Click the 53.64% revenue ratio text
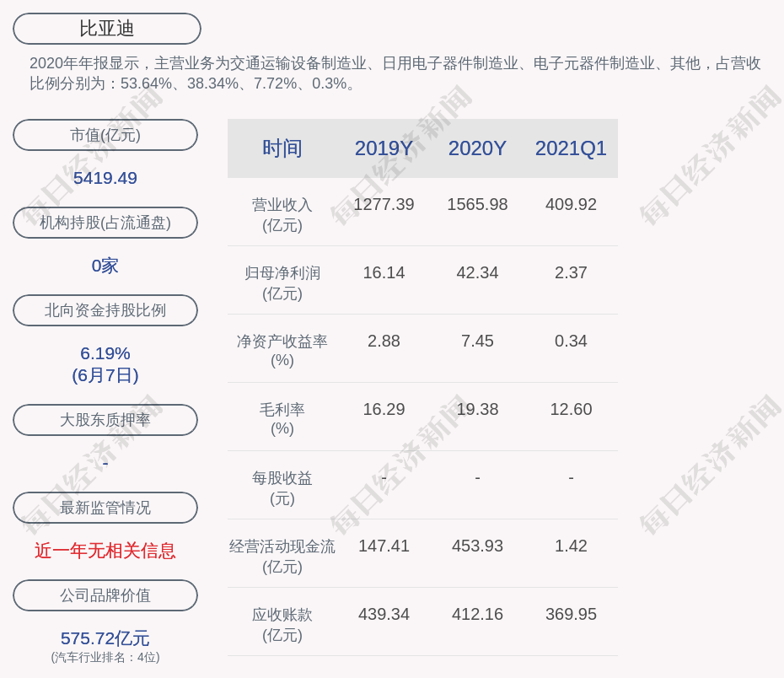784x678 pixels. (146, 83)
